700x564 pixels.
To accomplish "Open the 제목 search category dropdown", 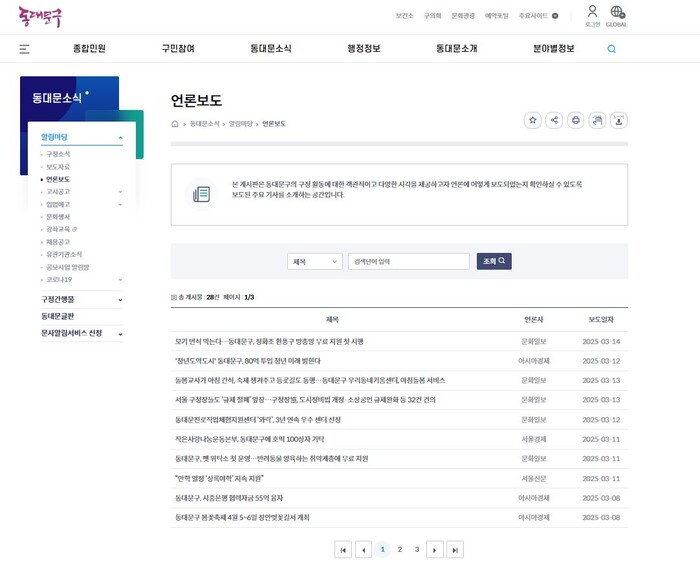I will 315,261.
